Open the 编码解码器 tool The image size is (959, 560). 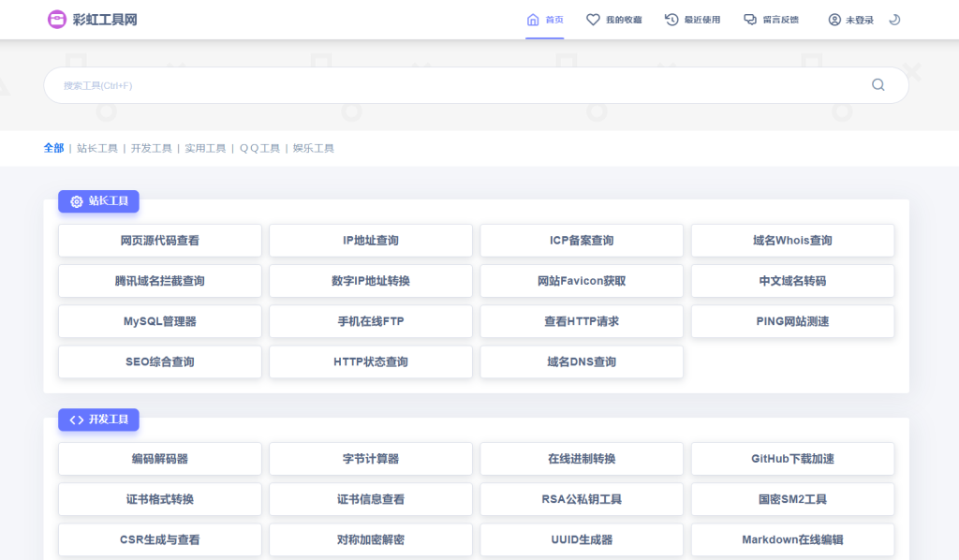pos(159,459)
